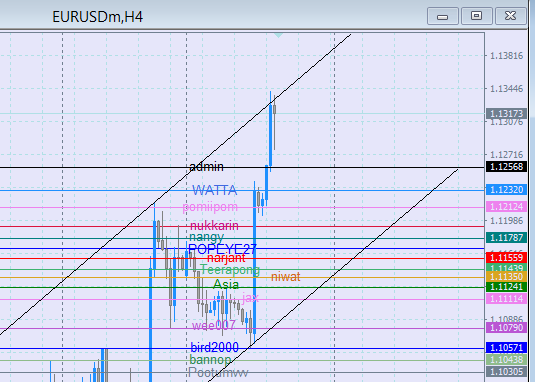Select the POPEYE27 blue label

coord(222,249)
